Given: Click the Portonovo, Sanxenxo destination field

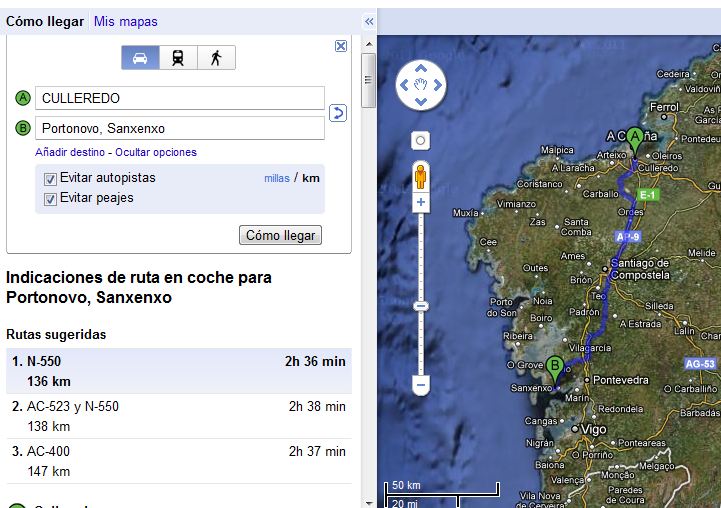Looking at the screenshot, I should pos(180,128).
